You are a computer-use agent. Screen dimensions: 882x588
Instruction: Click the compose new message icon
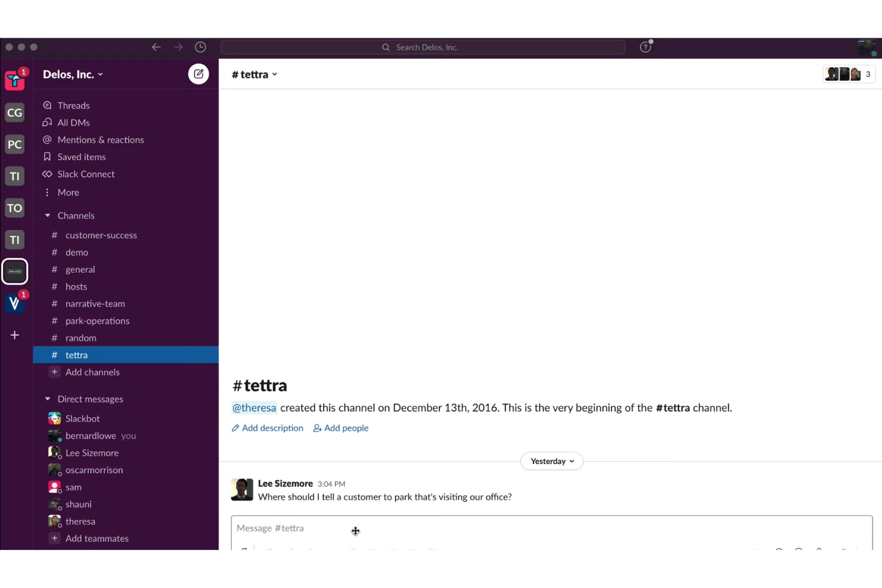click(x=198, y=74)
